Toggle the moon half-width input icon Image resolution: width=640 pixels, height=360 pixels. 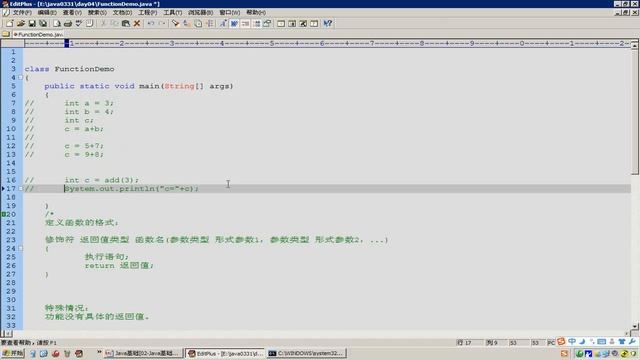pyautogui.click(x=582, y=341)
